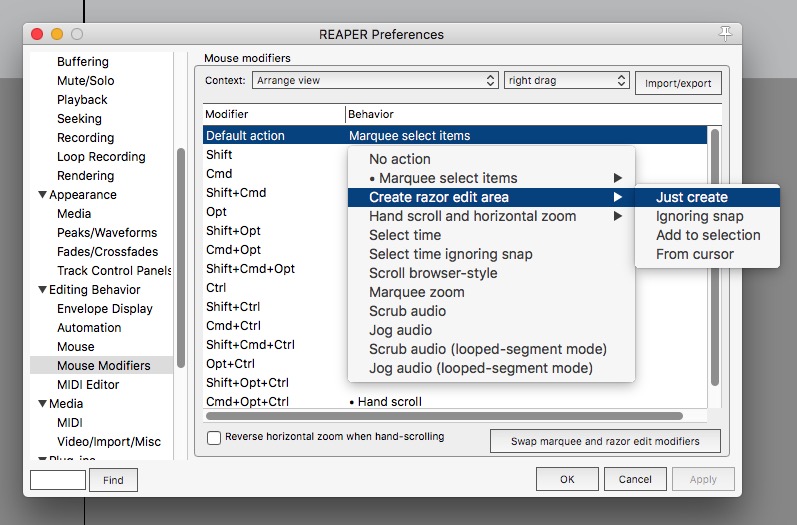Choose No action from the menu
Viewport: 797px width, 525px height.
[491, 159]
